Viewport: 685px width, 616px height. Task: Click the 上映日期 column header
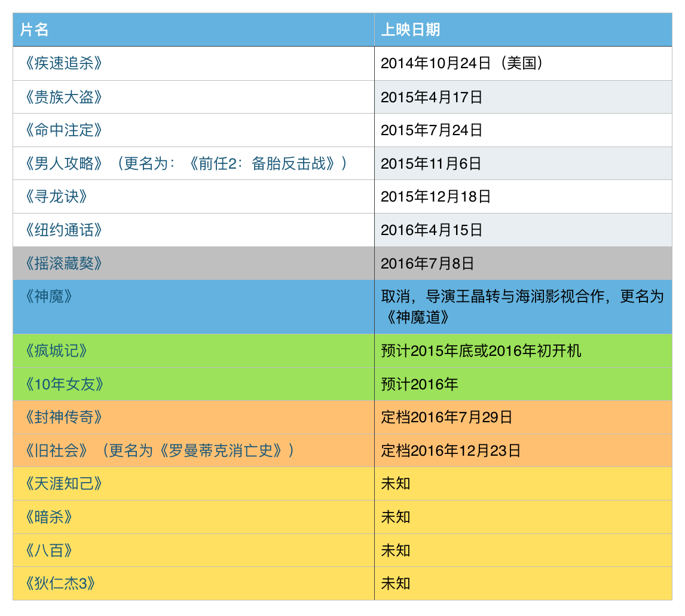[x=411, y=30]
